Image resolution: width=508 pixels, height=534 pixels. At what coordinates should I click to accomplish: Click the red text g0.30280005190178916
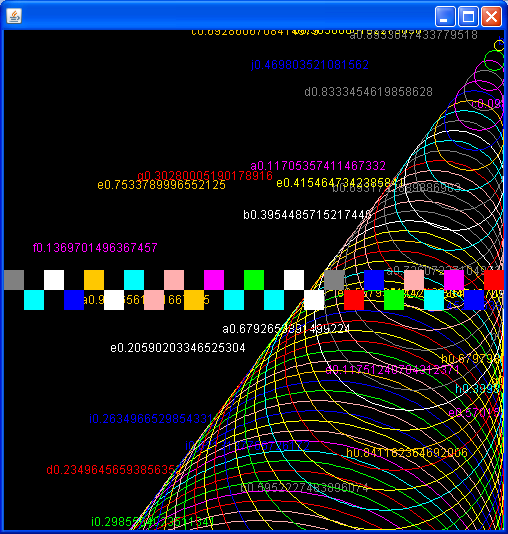[x=205, y=176]
